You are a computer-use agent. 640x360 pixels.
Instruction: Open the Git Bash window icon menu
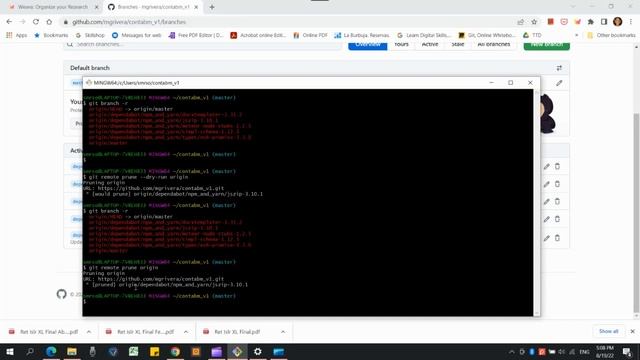click(x=89, y=82)
